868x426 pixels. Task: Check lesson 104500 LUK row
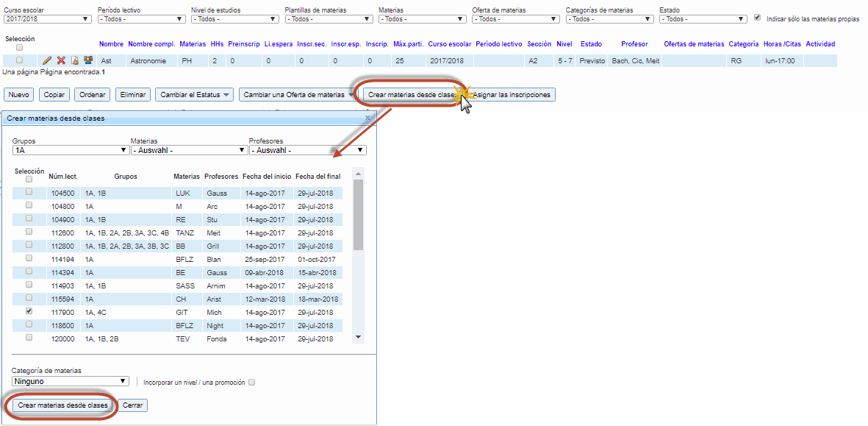29,192
